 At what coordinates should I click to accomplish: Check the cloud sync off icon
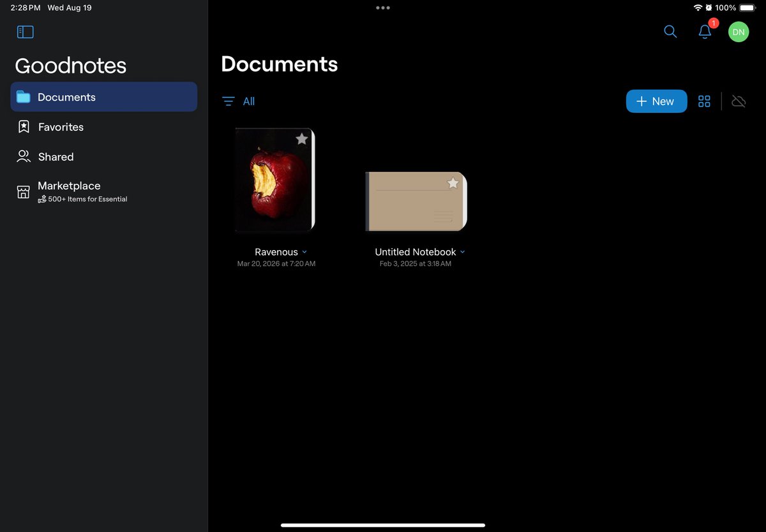point(739,101)
